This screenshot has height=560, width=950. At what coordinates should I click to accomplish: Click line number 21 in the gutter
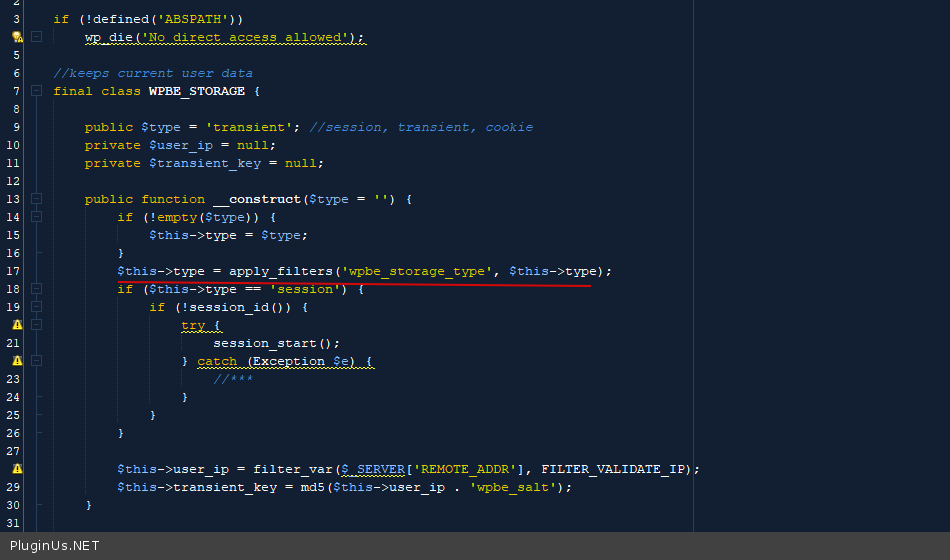[x=13, y=343]
